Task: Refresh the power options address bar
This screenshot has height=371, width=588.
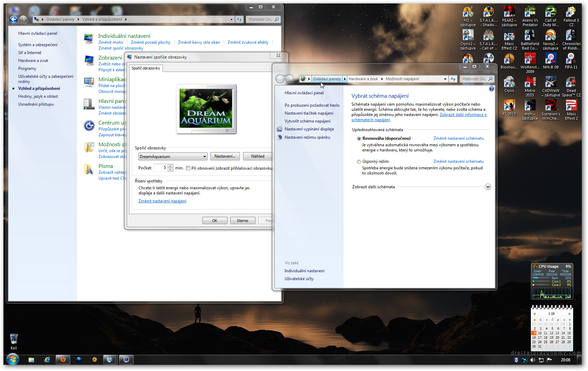Action: click(453, 79)
